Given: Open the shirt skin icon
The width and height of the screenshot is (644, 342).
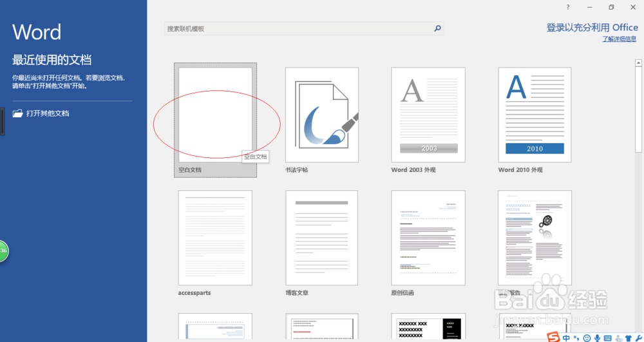Looking at the screenshot, I should click(629, 338).
